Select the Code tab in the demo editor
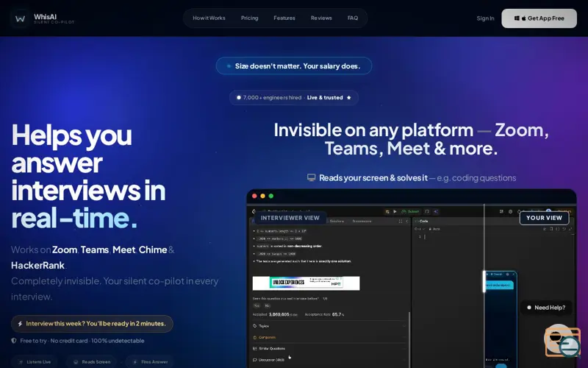This screenshot has width=588, height=368. 421,222
